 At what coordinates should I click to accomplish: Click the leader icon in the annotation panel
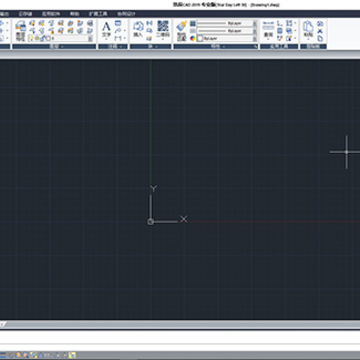coord(118,31)
